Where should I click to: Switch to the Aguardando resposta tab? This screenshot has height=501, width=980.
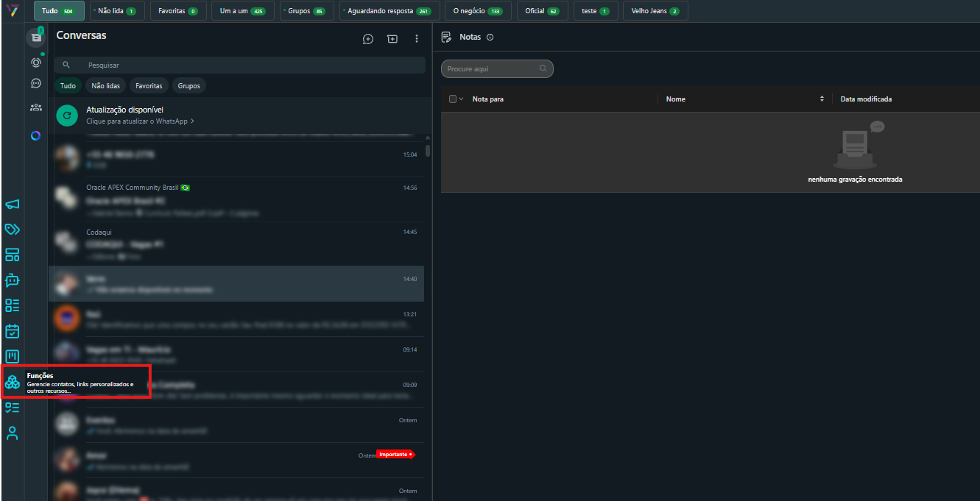click(x=389, y=11)
